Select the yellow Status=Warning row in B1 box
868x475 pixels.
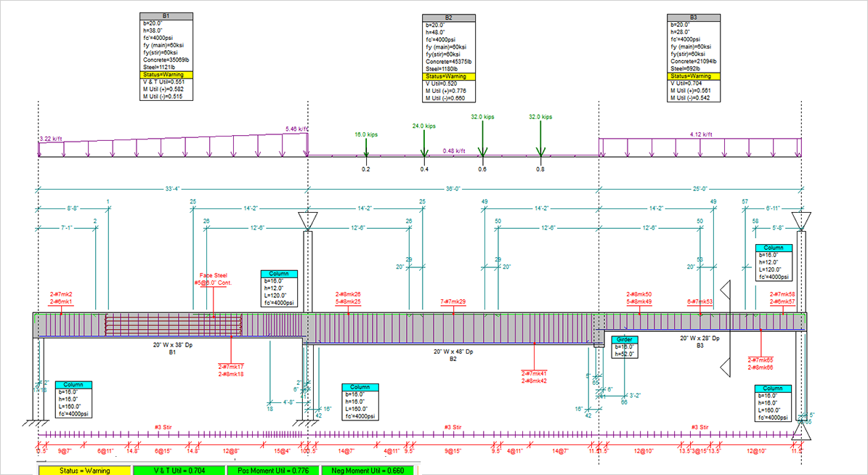(166, 75)
